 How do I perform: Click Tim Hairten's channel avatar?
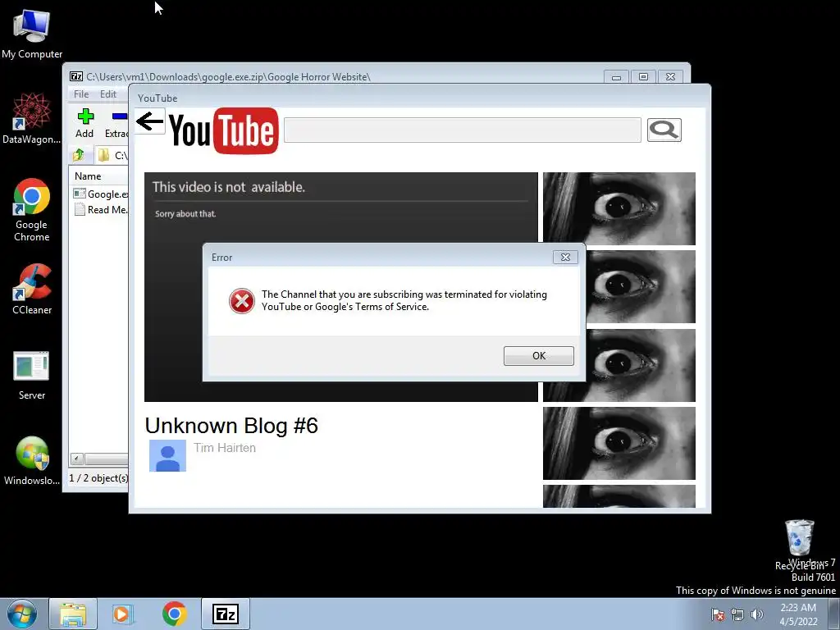click(x=167, y=456)
